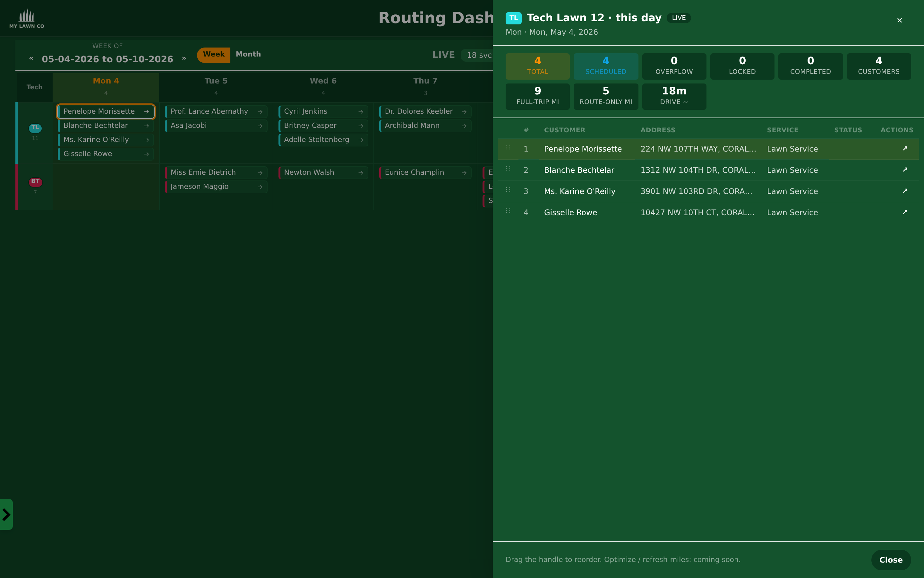The image size is (924, 578).
Task: Open Blanche Bechtelar row external link arrow
Action: (904, 170)
